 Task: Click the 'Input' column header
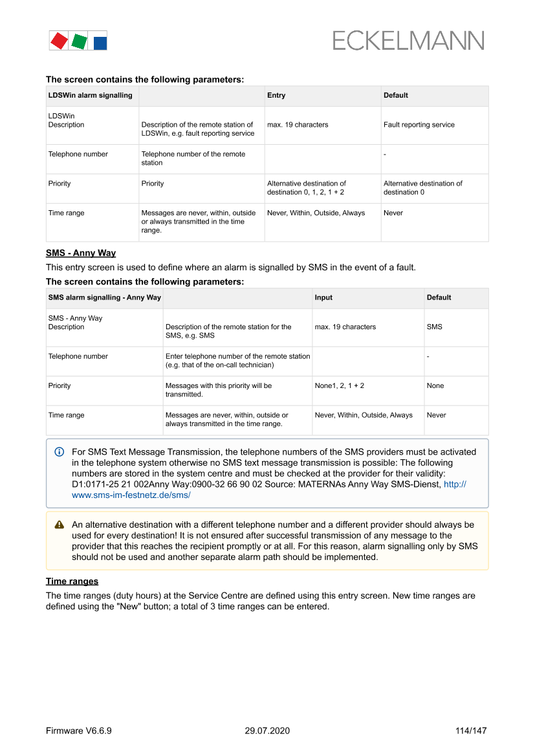point(323,297)
